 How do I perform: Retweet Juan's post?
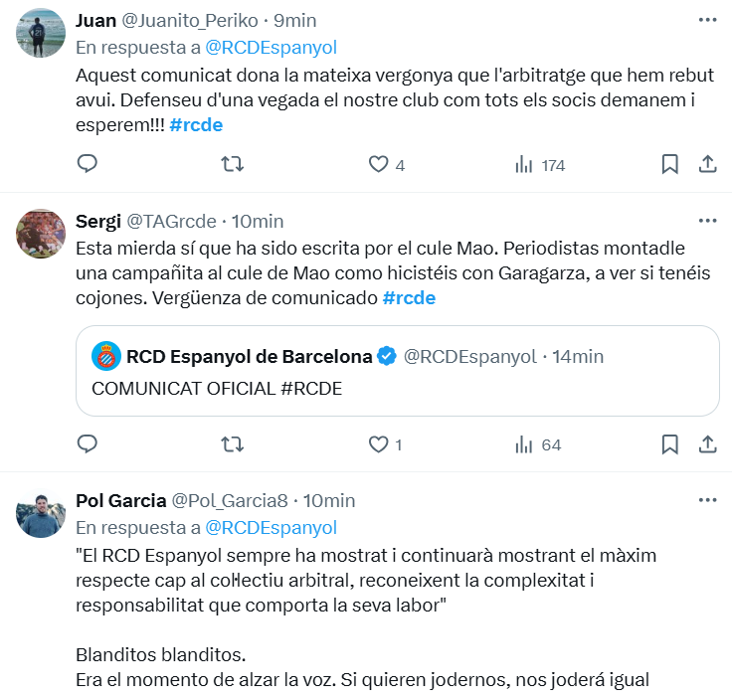(x=232, y=164)
